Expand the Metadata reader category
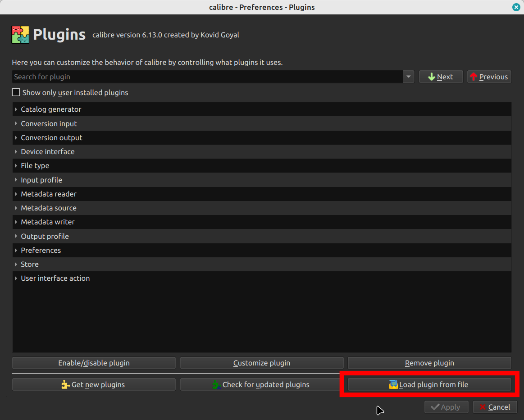This screenshot has height=420, width=524. click(x=16, y=194)
